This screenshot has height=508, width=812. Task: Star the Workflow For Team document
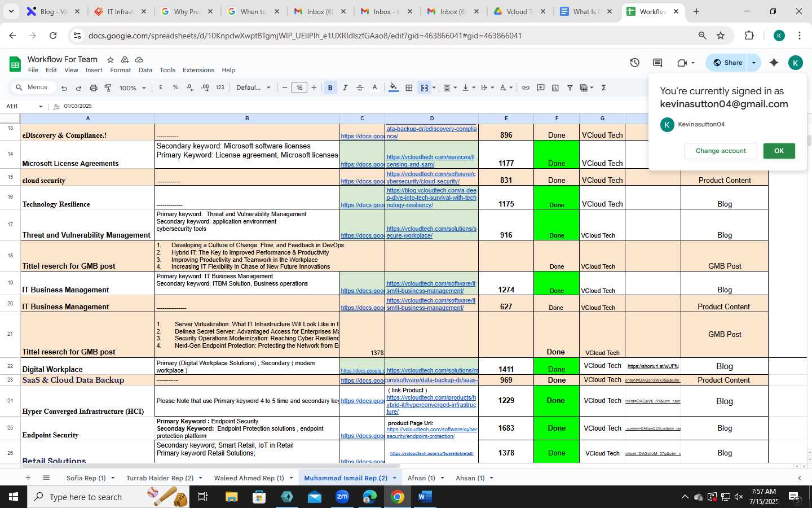click(111, 59)
